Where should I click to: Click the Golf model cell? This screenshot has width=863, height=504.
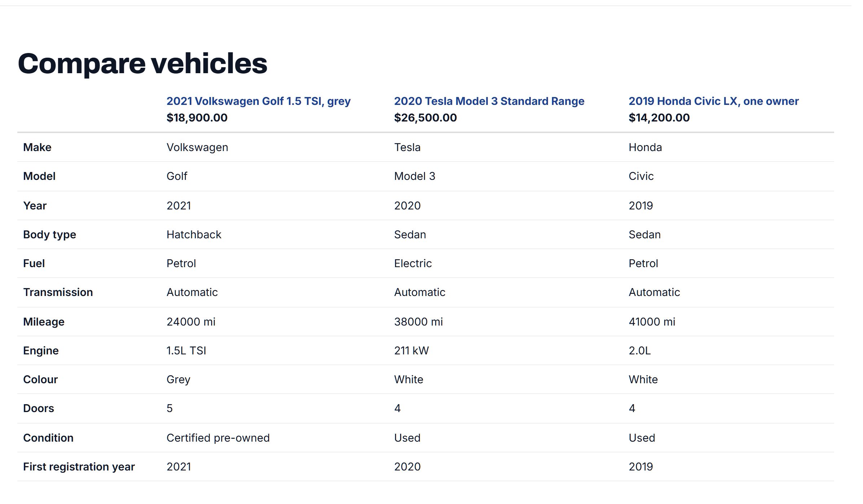[x=177, y=176]
